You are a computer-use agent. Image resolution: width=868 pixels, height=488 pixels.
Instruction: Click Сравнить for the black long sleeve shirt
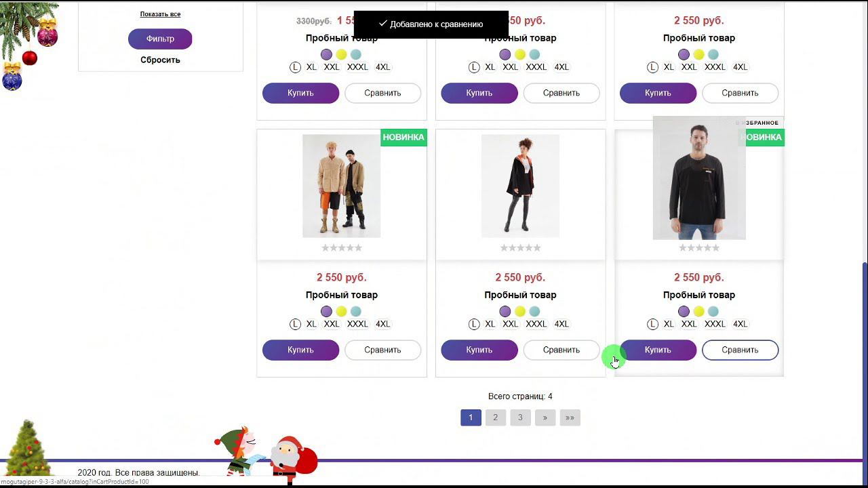(x=740, y=350)
